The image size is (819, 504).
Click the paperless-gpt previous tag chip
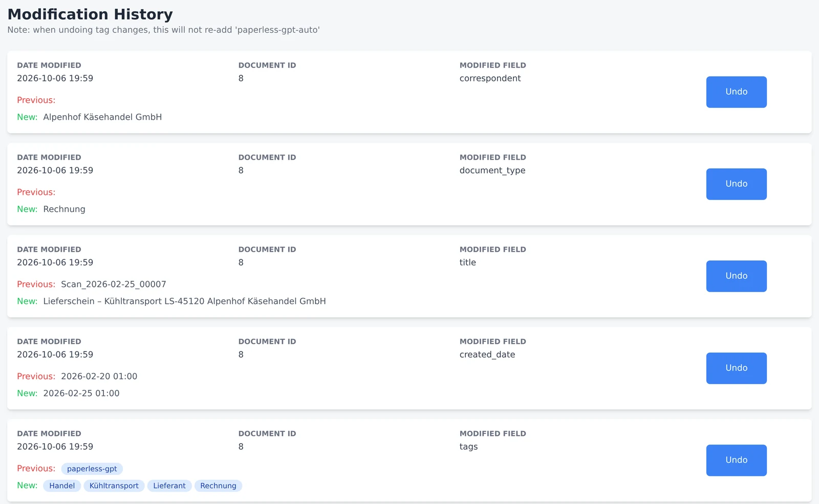pos(92,469)
